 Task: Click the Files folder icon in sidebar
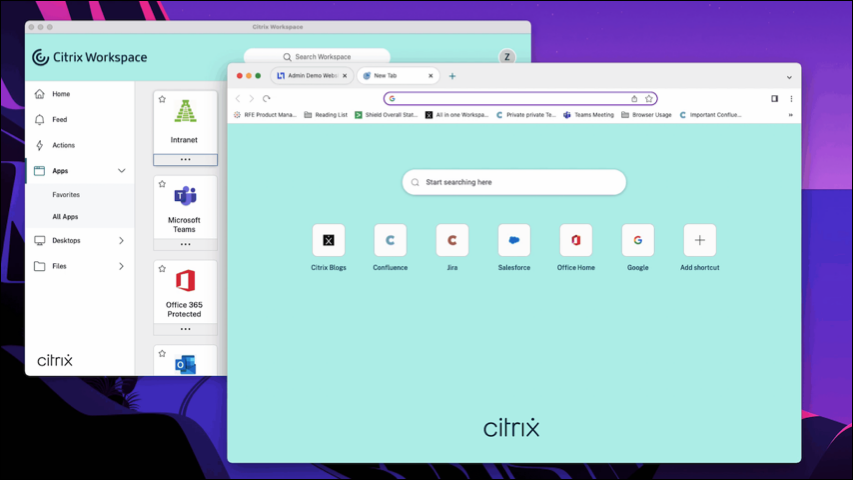(39, 266)
